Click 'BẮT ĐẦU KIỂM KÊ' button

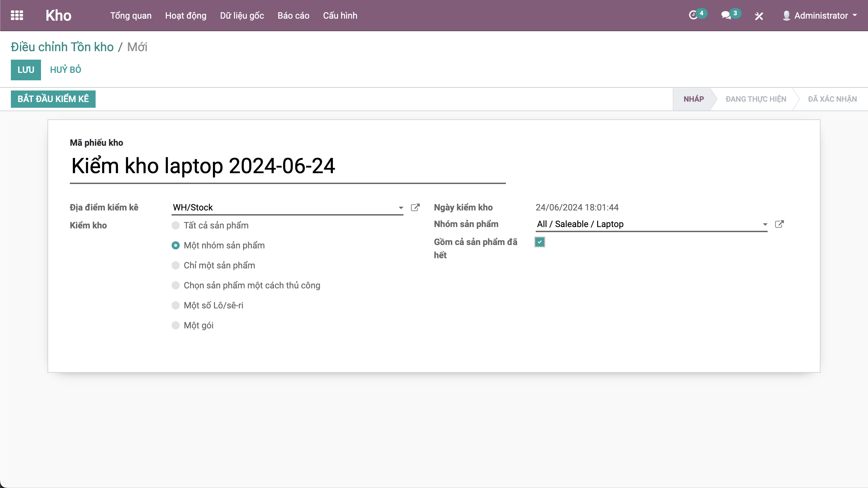point(53,99)
